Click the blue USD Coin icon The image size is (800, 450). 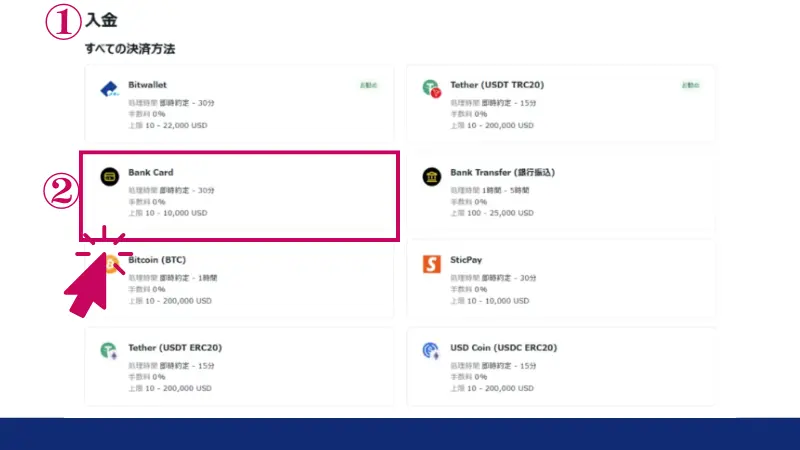point(431,351)
